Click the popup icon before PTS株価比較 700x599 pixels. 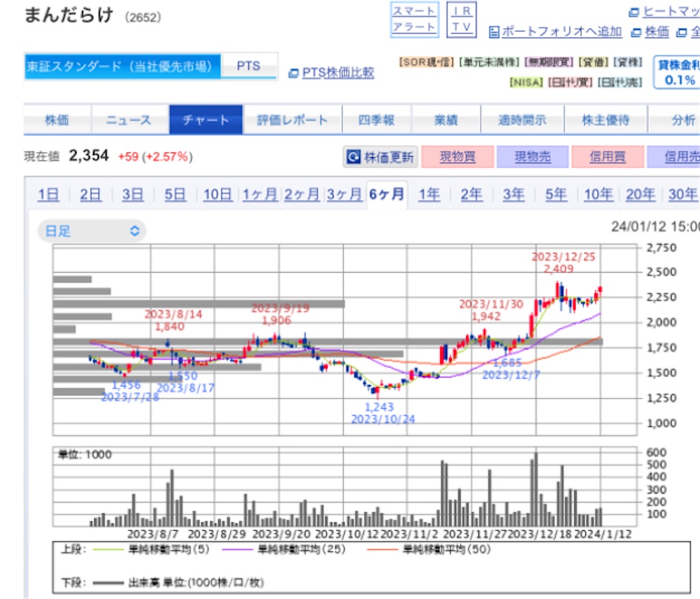click(293, 73)
